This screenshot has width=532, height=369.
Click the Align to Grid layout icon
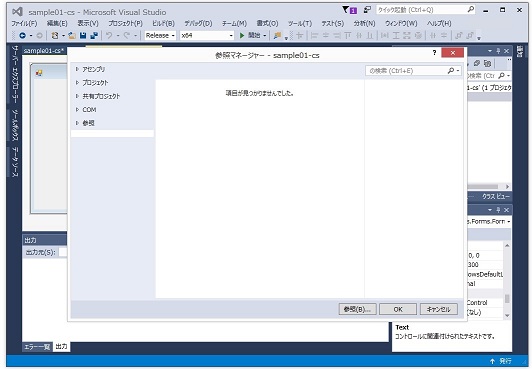coord(300,35)
